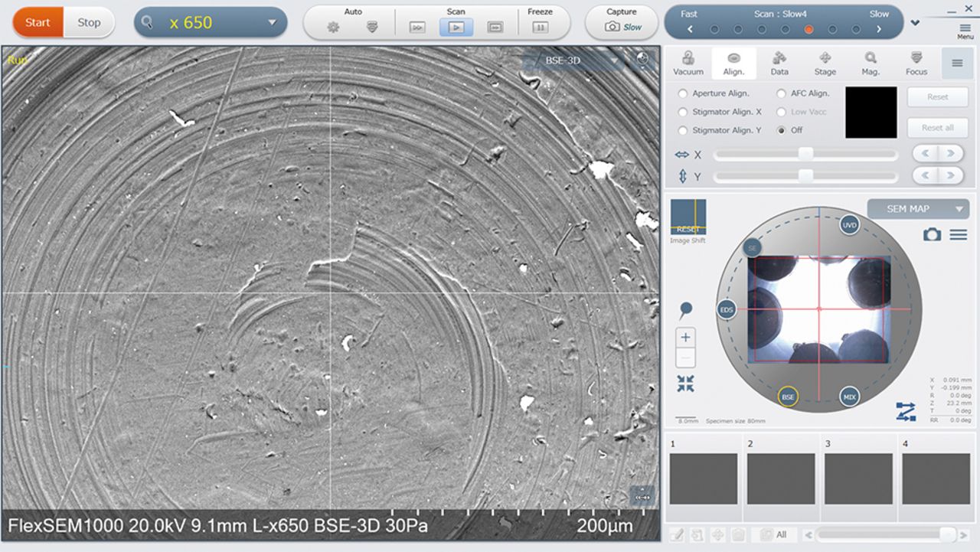Click the globe icon beside BSE-3D

pyautogui.click(x=642, y=59)
